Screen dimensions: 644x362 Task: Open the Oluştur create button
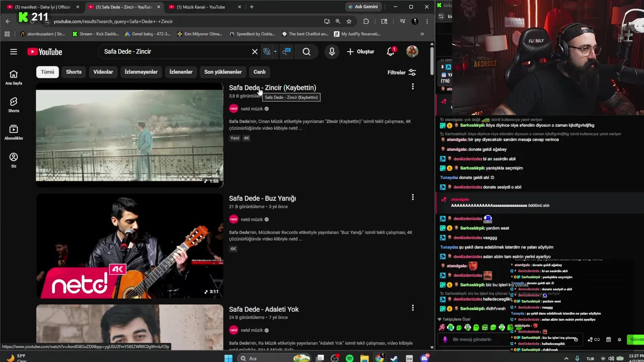point(361,51)
